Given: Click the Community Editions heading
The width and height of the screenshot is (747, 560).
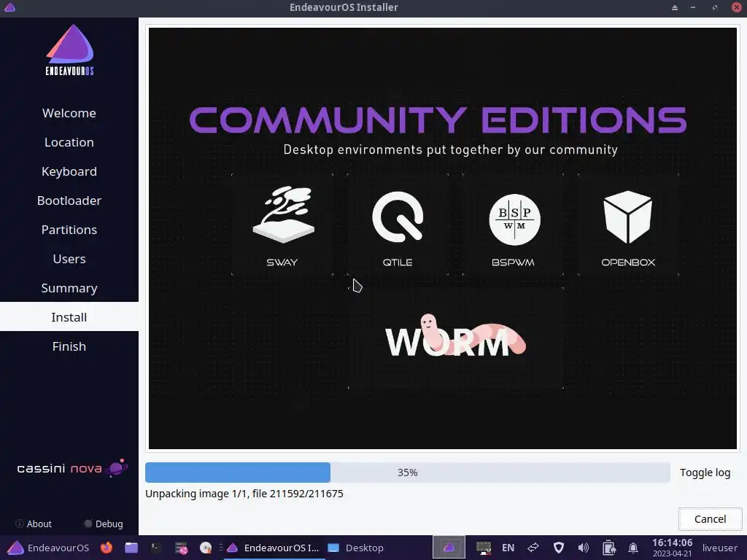Looking at the screenshot, I should (x=438, y=120).
